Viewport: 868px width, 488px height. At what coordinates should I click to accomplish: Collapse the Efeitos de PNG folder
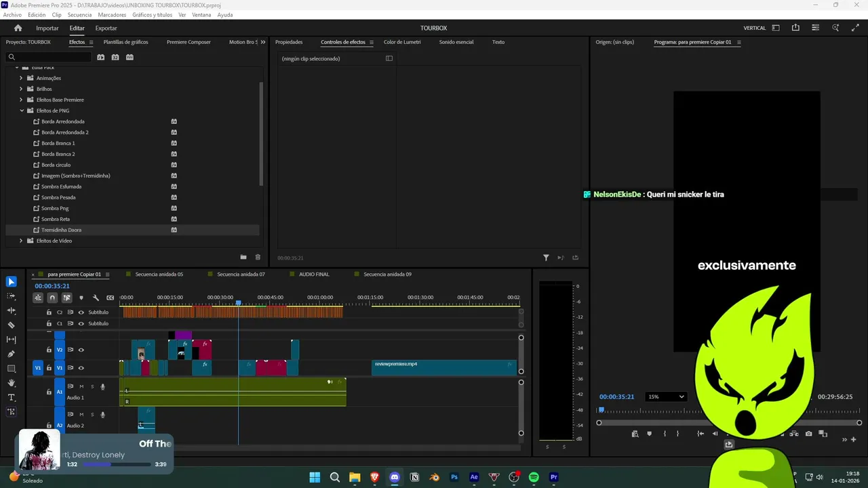point(21,110)
